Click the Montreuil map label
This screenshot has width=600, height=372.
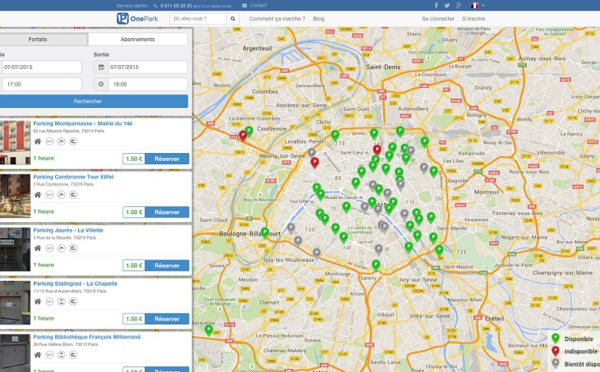487,192
